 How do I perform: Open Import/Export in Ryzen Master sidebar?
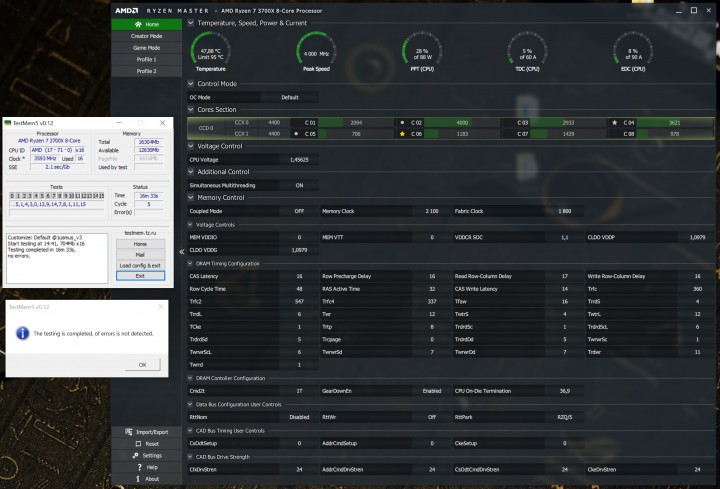coord(146,432)
